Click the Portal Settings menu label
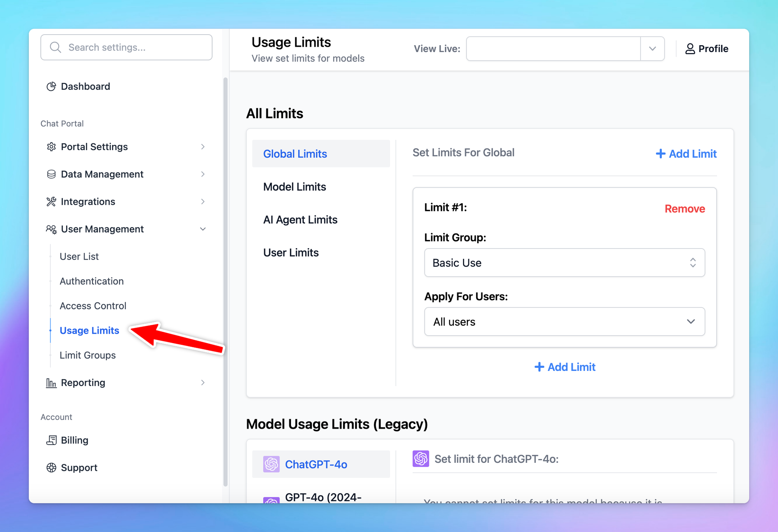778x532 pixels. click(94, 147)
